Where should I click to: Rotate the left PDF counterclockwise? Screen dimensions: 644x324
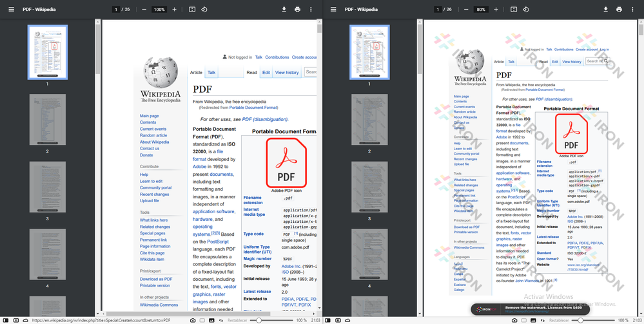pos(204,10)
